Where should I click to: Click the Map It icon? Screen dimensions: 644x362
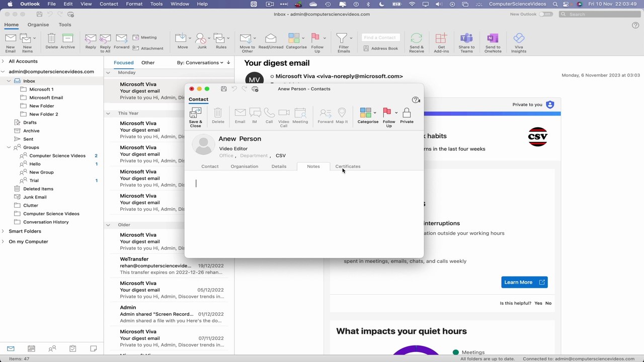[342, 116]
